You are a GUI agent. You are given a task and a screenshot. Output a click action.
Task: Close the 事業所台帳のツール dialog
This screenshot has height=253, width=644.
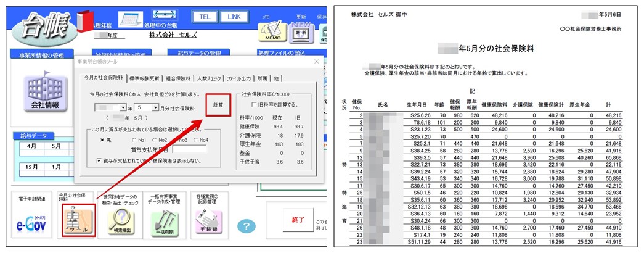(x=316, y=62)
